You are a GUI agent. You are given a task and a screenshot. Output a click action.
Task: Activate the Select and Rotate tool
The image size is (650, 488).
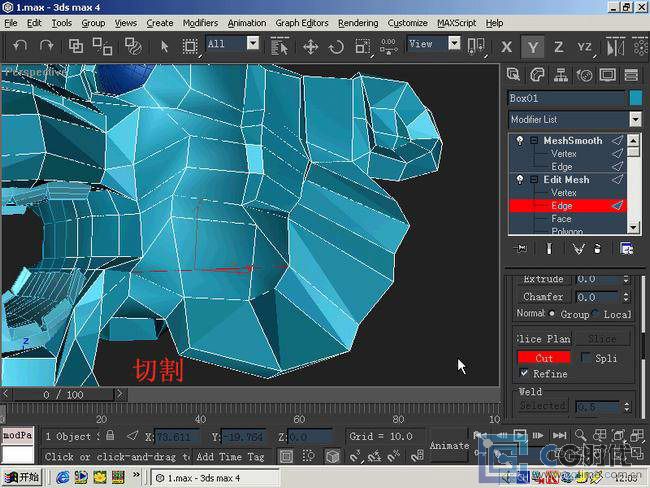pos(336,46)
